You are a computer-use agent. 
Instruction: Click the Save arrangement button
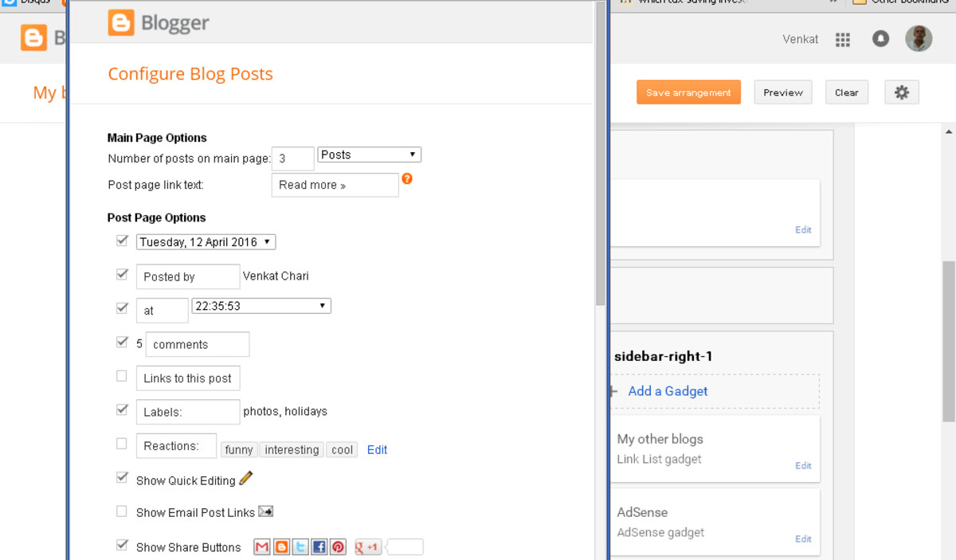pos(688,92)
